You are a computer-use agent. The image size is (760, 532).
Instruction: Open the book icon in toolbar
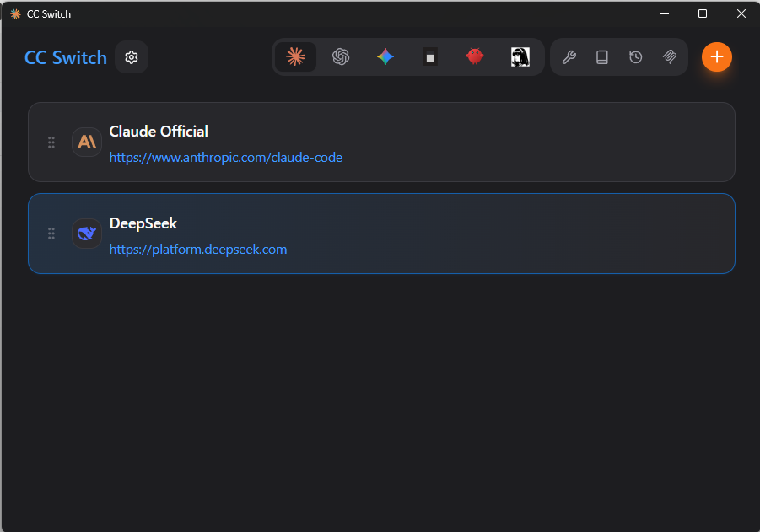(x=602, y=57)
